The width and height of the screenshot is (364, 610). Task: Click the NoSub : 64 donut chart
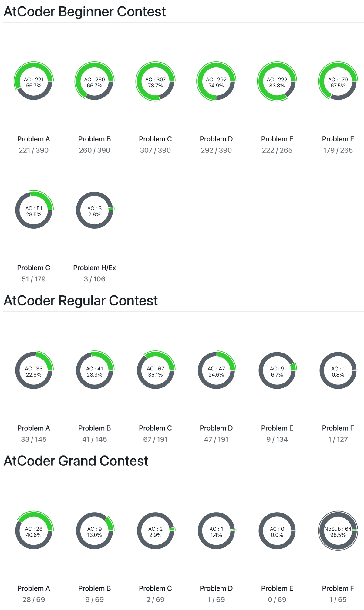click(338, 531)
